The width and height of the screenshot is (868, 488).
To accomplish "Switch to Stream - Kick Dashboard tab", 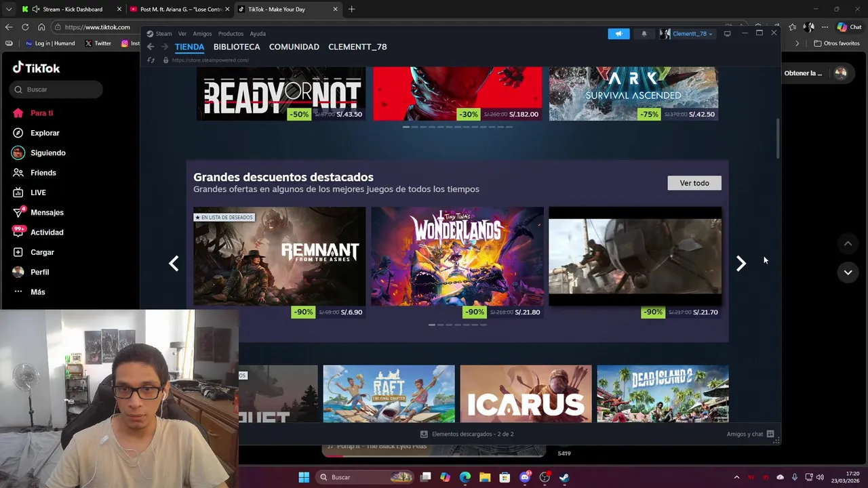I will (x=71, y=9).
